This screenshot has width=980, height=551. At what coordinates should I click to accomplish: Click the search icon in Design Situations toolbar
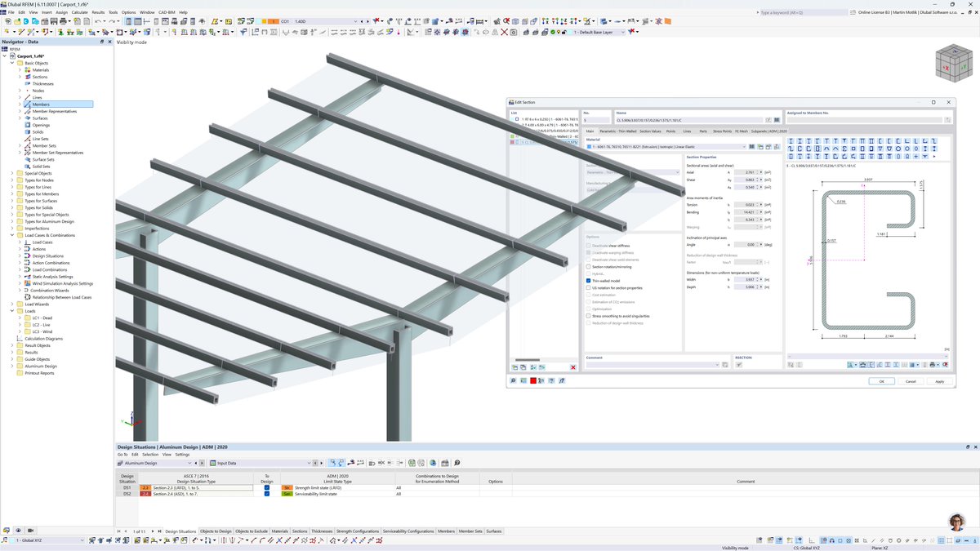point(457,463)
